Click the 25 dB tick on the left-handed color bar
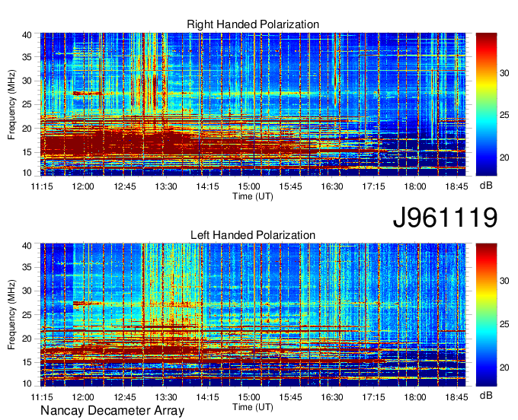The image size is (518, 420). click(504, 324)
